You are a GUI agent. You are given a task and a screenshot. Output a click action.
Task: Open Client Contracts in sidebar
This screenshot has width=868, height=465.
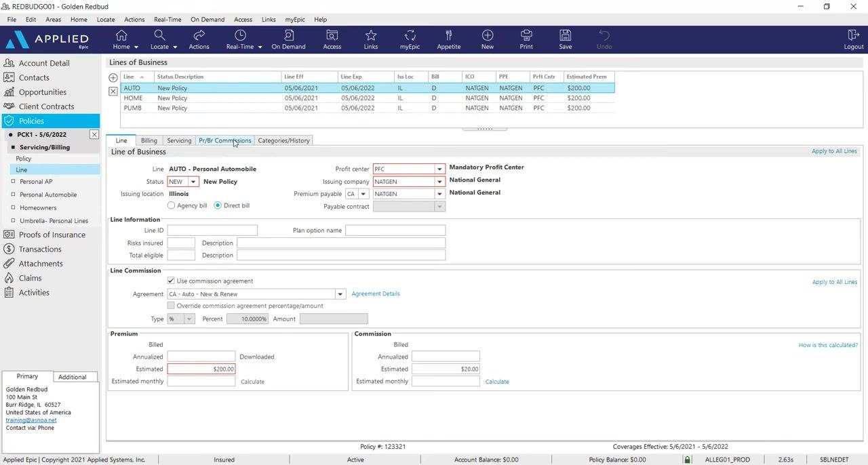coord(46,106)
